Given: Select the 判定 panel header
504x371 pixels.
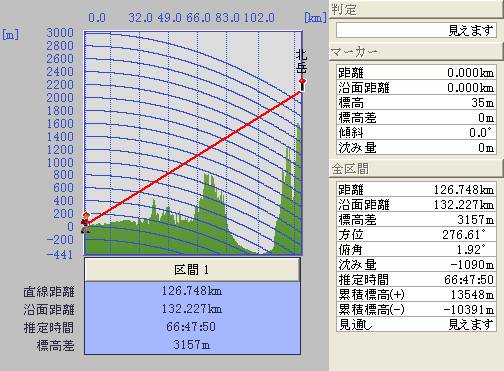Looking at the screenshot, I should click(416, 9).
